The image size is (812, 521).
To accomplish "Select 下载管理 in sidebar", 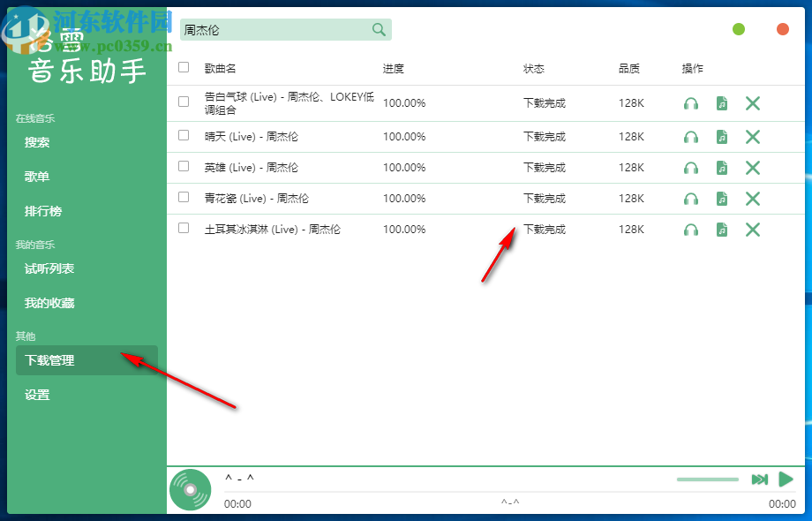I will [x=86, y=360].
